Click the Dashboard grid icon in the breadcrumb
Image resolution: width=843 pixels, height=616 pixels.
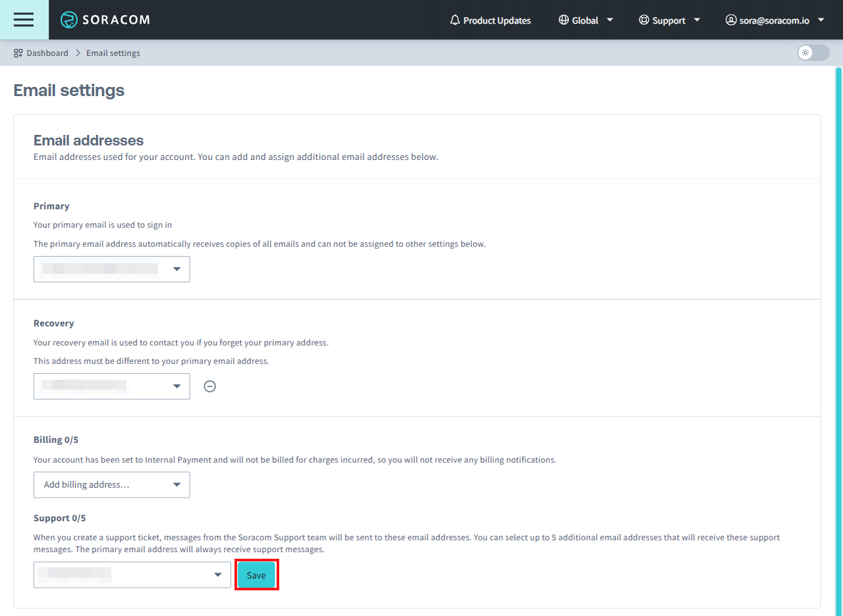[x=17, y=53]
